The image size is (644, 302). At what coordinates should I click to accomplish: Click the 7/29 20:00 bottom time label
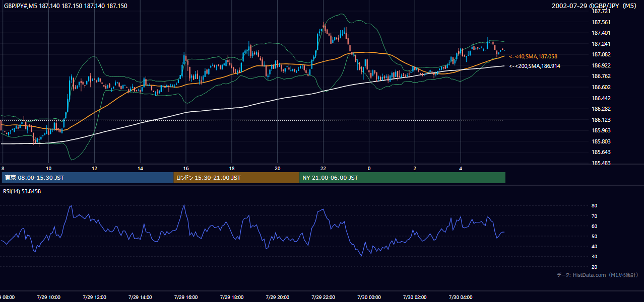tap(278, 297)
